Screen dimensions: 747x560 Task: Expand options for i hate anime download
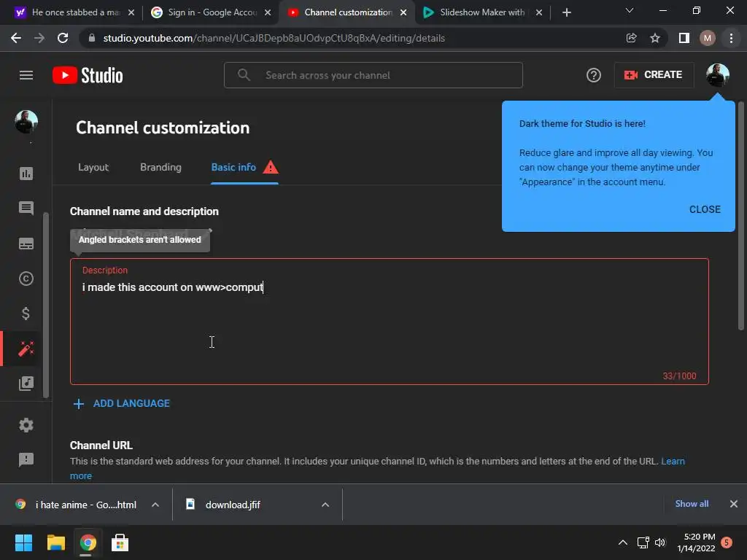click(155, 505)
